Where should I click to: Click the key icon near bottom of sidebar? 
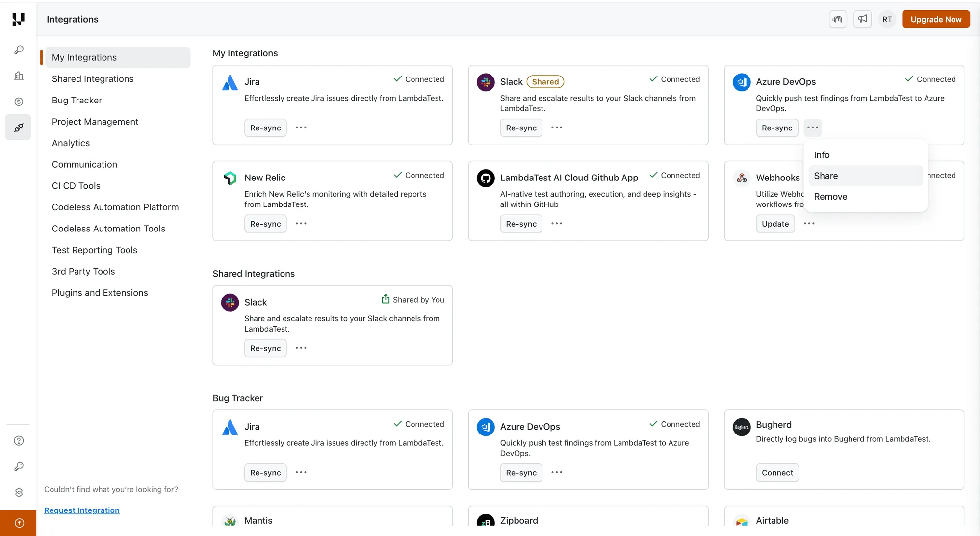click(19, 466)
